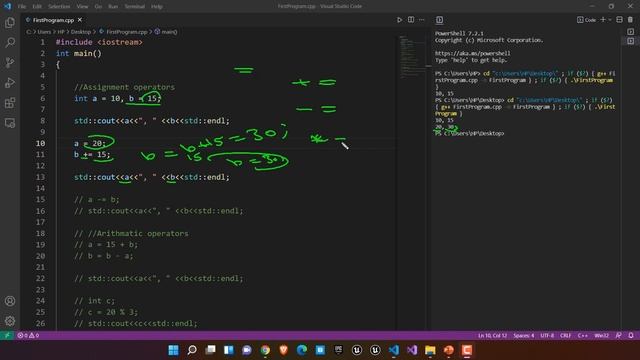This screenshot has width=640, height=360.
Task: Open Task View from taskbar
Action: 210,350
